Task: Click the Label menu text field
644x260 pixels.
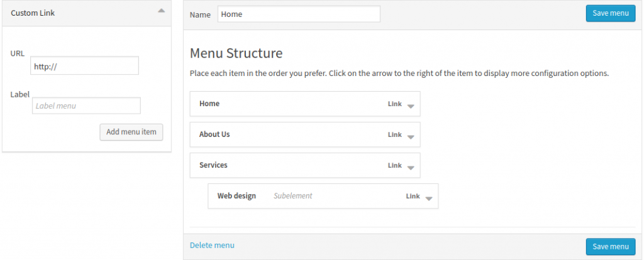Action: click(x=86, y=106)
